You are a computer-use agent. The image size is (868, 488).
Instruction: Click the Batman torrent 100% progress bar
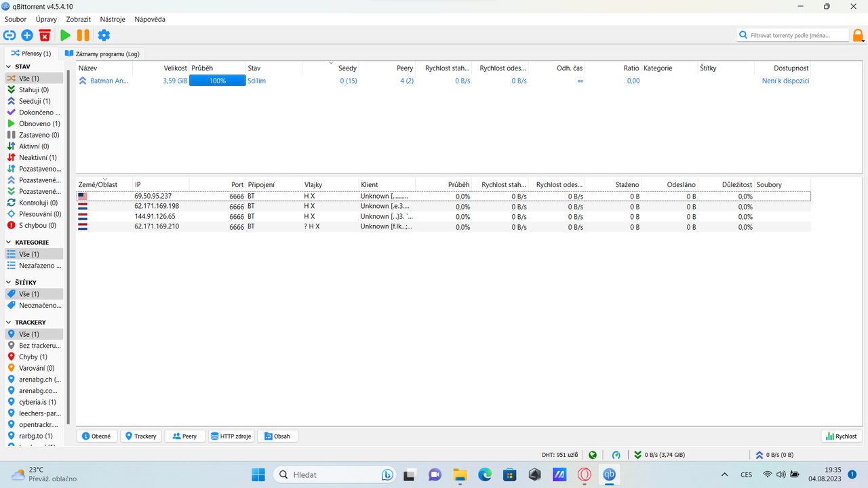click(216, 81)
